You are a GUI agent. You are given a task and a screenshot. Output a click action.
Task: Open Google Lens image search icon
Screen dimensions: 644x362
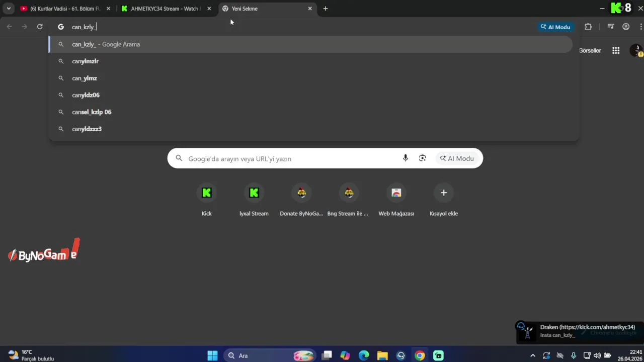(423, 158)
